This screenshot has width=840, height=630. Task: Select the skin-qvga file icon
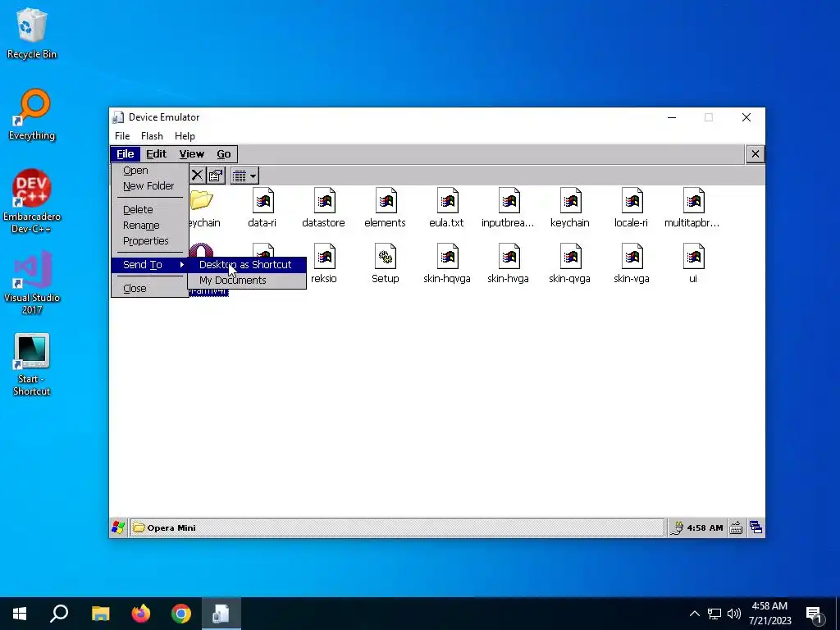pos(571,257)
